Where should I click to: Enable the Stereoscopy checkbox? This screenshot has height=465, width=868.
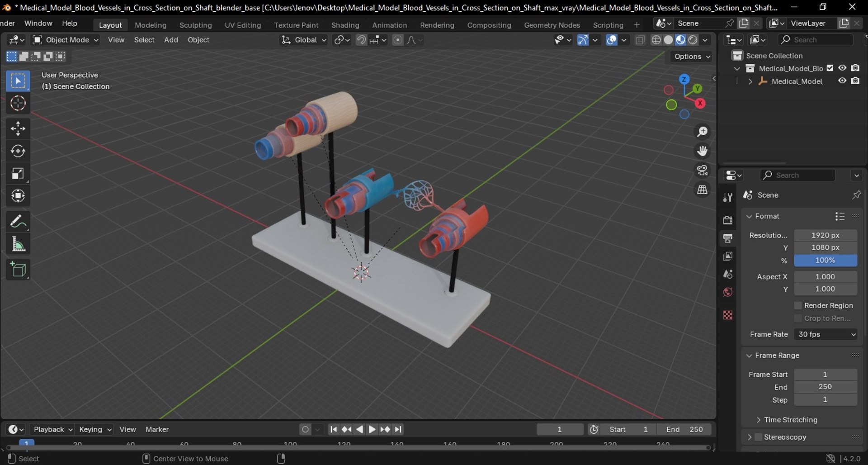759,437
